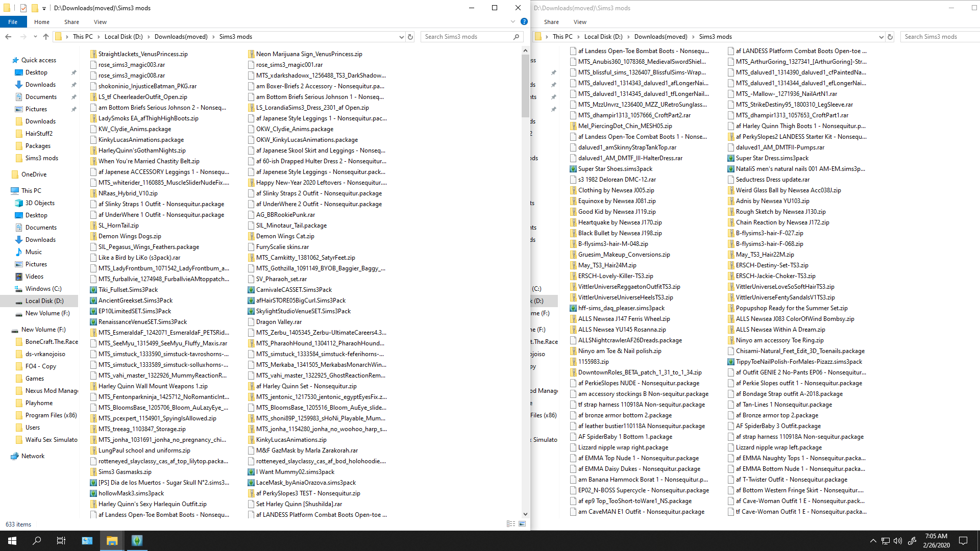Refresh the front window's address bar
980x551 pixels.
(x=410, y=37)
